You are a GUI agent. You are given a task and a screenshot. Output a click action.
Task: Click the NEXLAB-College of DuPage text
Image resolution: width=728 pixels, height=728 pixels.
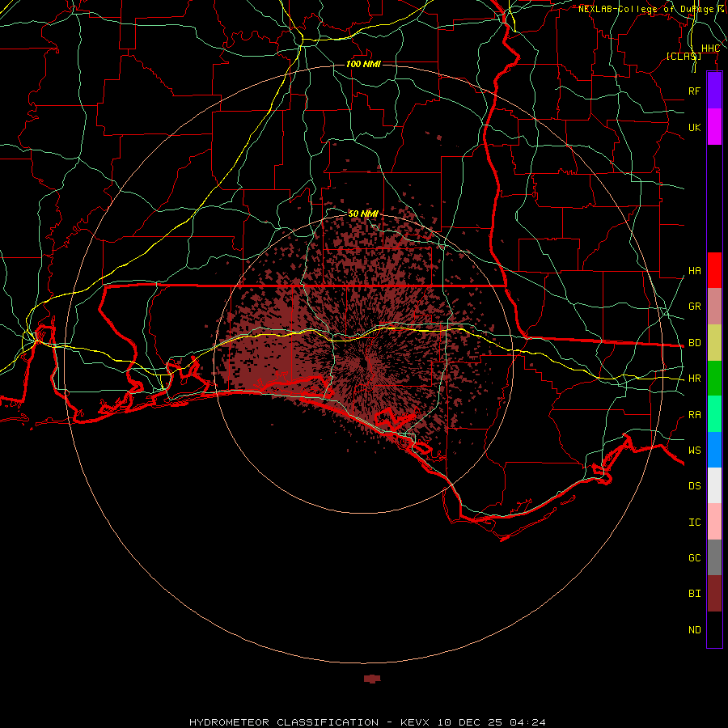point(646,9)
